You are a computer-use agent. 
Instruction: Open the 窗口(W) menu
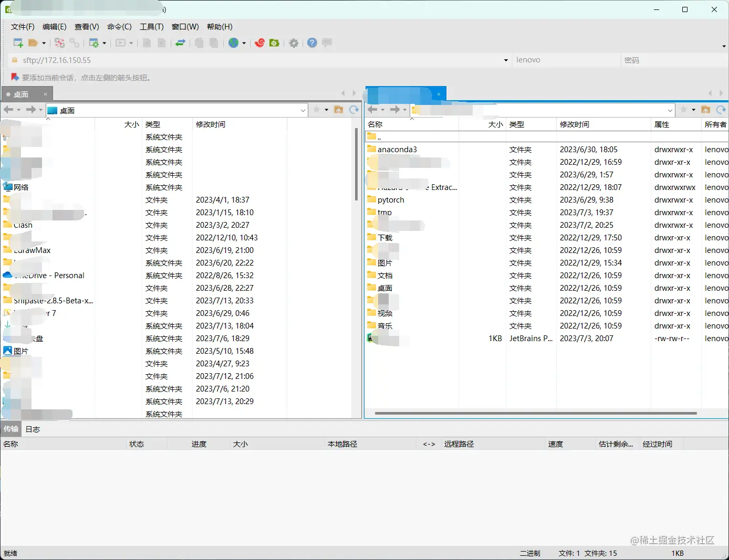click(x=185, y=27)
